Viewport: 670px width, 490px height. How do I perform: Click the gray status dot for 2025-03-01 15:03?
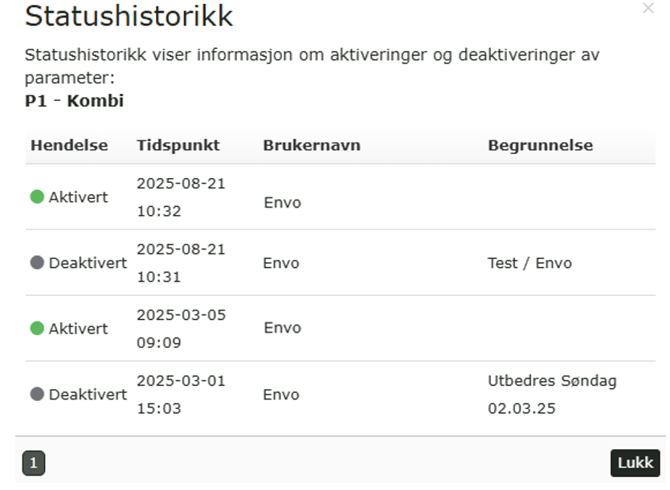click(38, 394)
